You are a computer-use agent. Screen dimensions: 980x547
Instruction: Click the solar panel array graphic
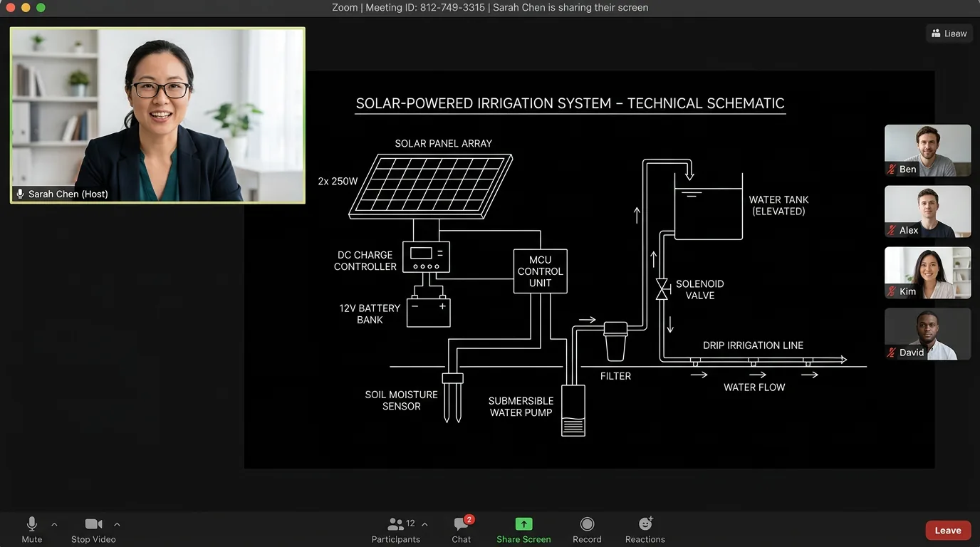coord(430,186)
